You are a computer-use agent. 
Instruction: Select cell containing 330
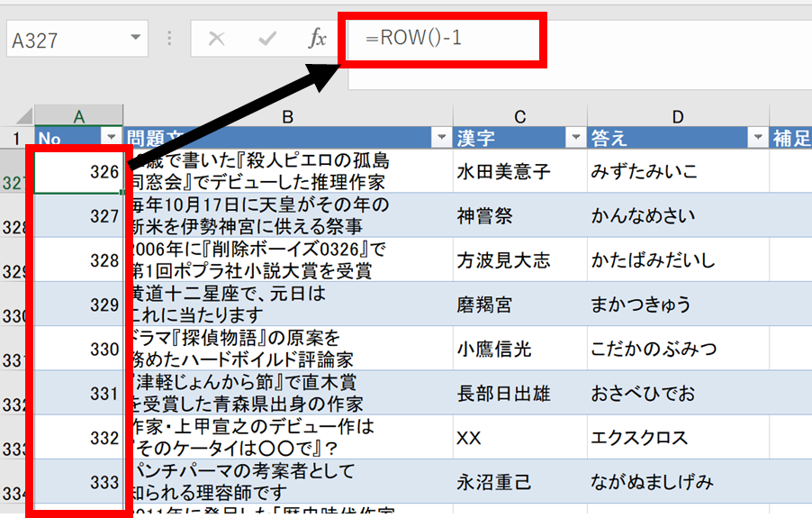click(78, 349)
